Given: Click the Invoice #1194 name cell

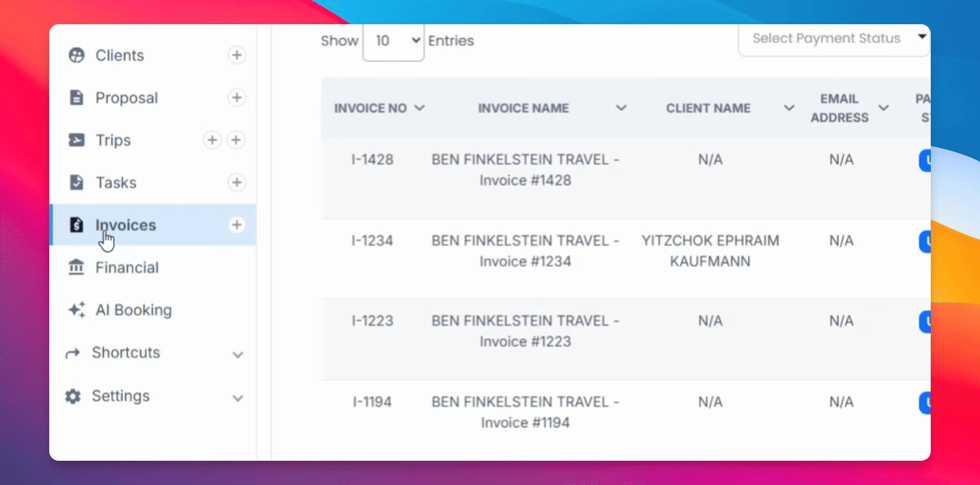Looking at the screenshot, I should (525, 412).
